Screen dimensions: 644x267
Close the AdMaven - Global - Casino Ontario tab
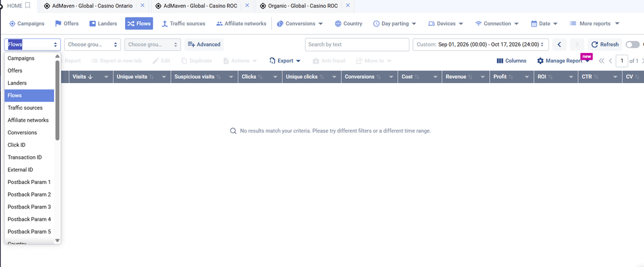[x=143, y=5]
